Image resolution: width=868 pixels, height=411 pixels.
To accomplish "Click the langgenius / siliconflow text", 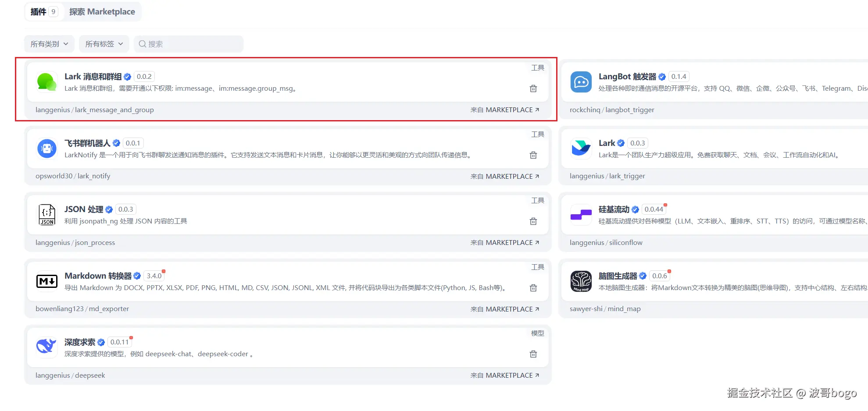I will tap(606, 243).
